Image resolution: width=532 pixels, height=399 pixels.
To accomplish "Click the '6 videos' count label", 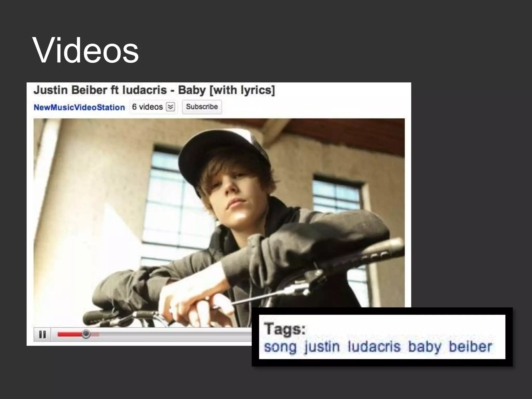I will click(147, 107).
